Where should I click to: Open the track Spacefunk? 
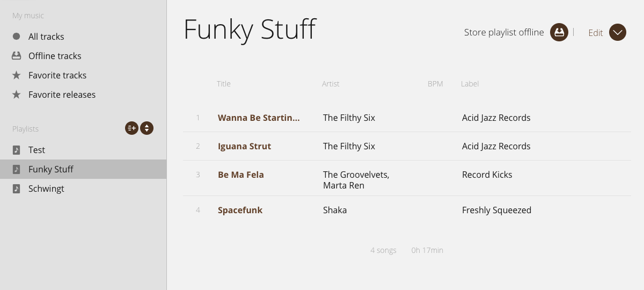click(x=240, y=210)
